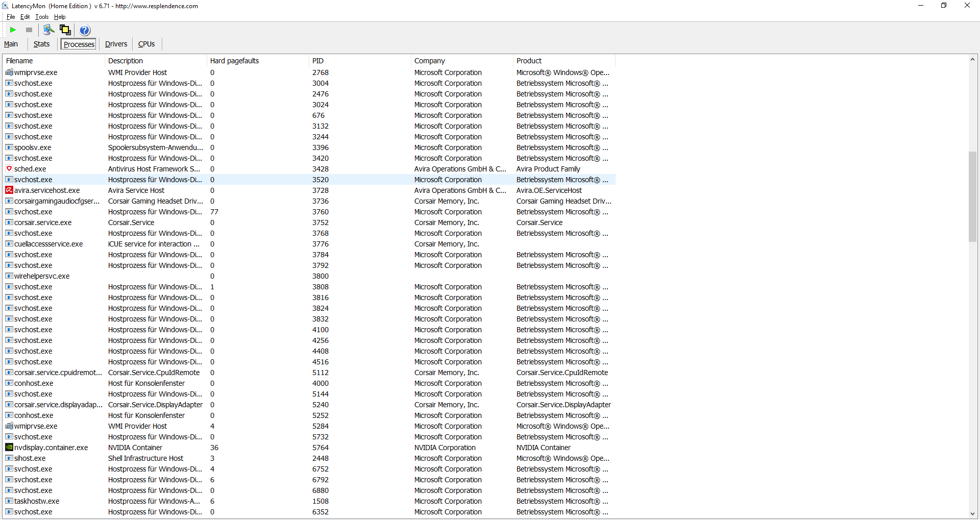Viewport: 980px width, 520px height.
Task: Sort by the Filename column header
Action: [x=54, y=61]
